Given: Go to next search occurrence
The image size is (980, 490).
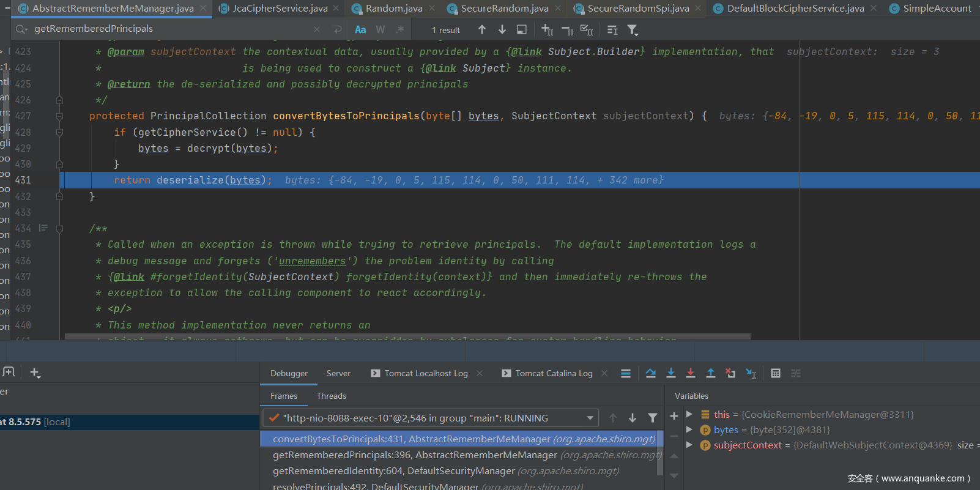Looking at the screenshot, I should click(502, 30).
